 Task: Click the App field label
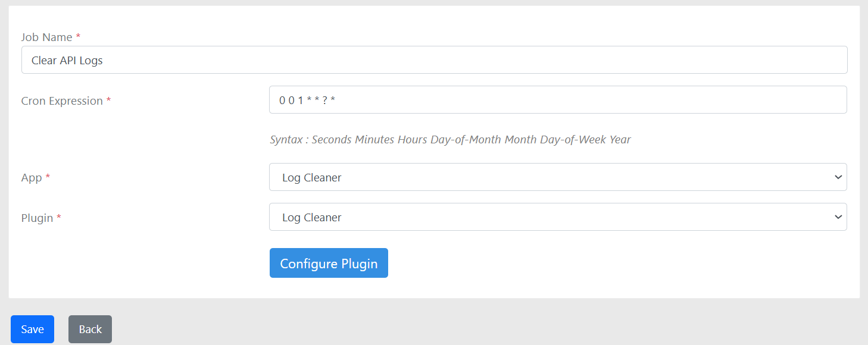[32, 178]
